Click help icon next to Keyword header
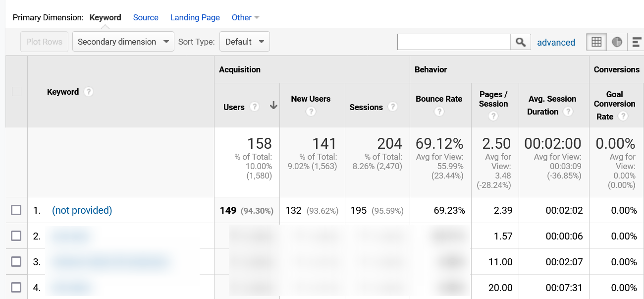This screenshot has height=299, width=644. [88, 92]
